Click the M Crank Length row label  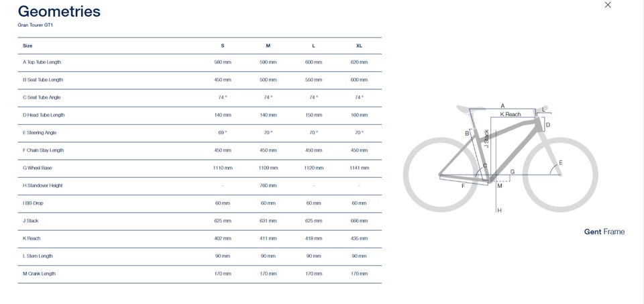tap(39, 274)
